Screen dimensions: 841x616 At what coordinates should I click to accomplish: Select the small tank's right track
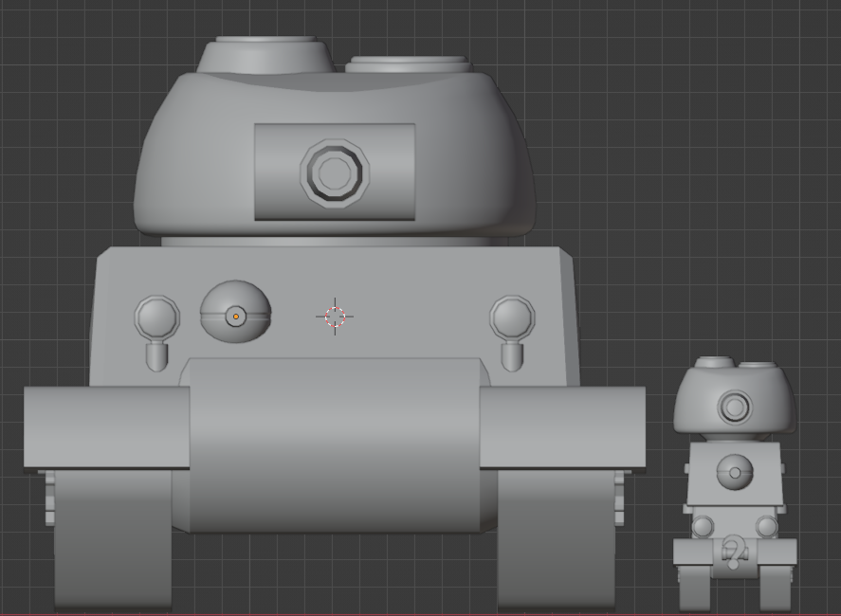click(x=776, y=589)
